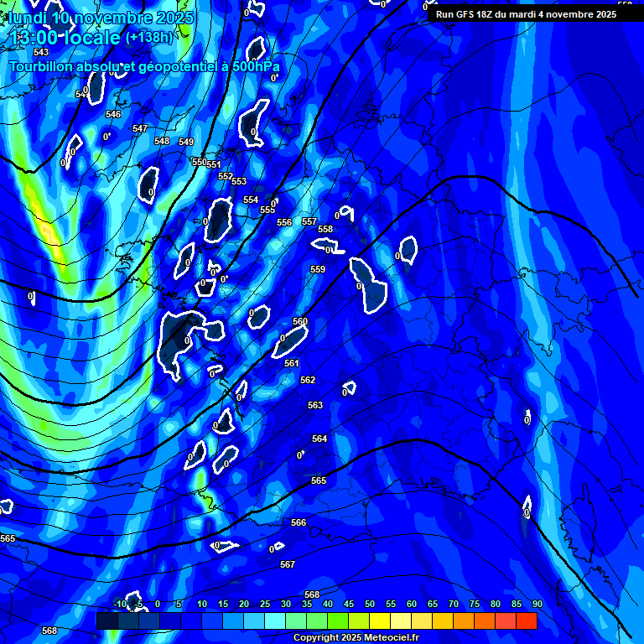Click the 559 contour label
Image resolution: width=644 pixels, height=644 pixels.
(x=318, y=269)
